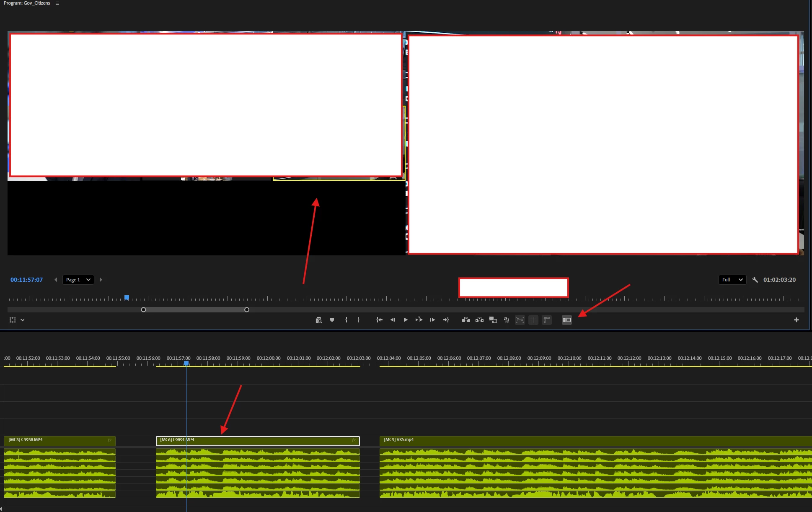Step forward one frame
812x512 pixels.
tap(432, 320)
